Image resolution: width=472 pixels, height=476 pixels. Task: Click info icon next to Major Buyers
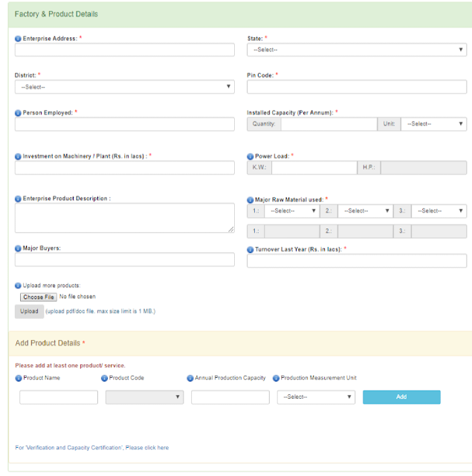(18, 248)
